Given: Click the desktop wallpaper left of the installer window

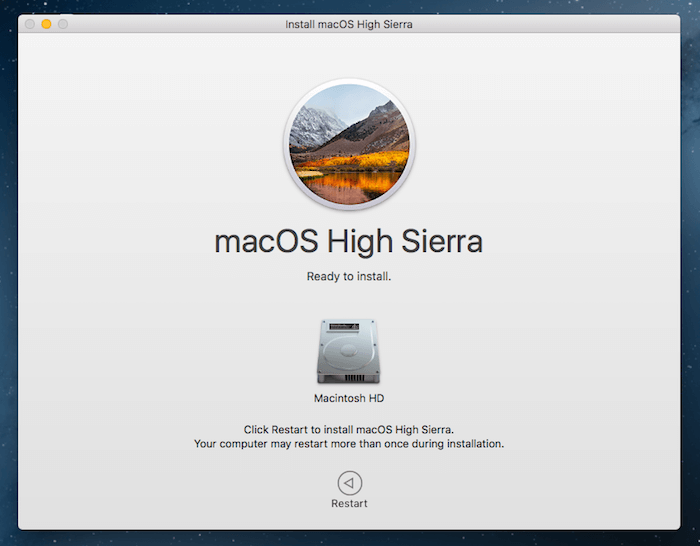Looking at the screenshot, I should [x=8, y=280].
